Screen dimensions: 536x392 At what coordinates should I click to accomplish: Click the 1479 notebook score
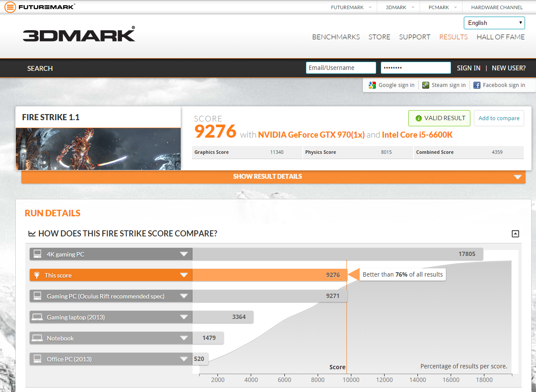tap(209, 338)
